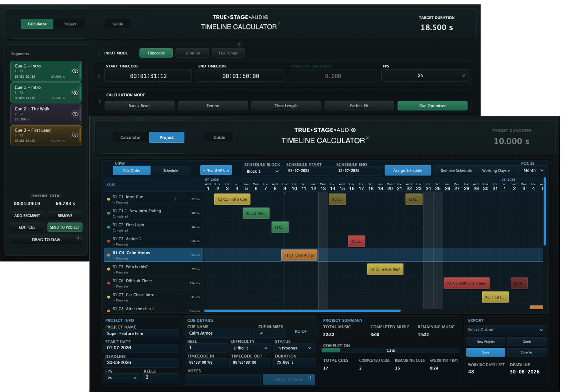Open Working Days dropdown
562x392 pixels.
[496, 170]
